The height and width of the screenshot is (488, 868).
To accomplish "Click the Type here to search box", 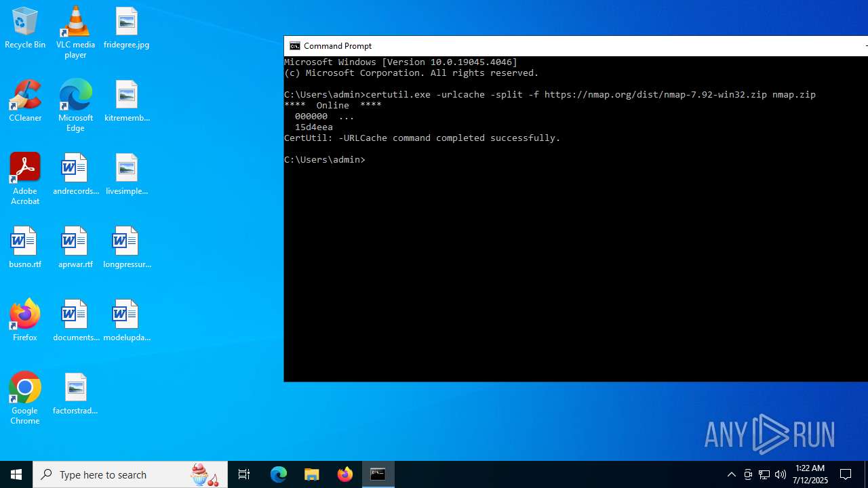I will click(x=130, y=474).
